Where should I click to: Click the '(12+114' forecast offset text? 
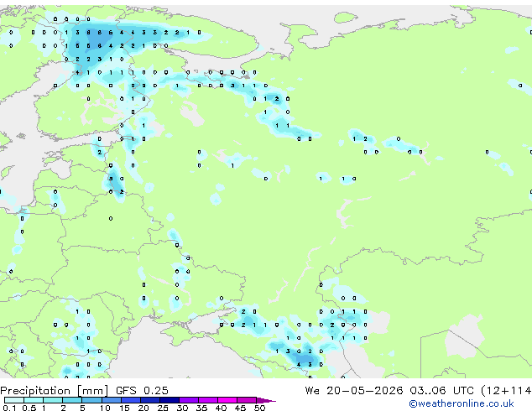click(x=506, y=391)
